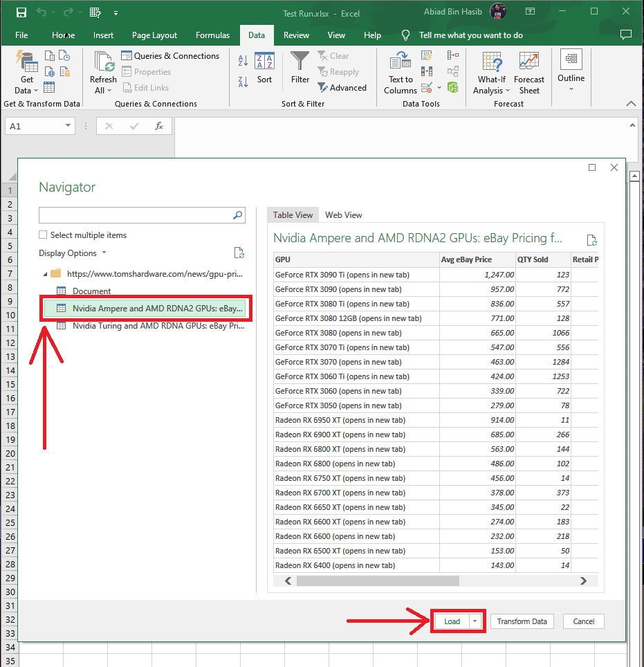Collapse the tomshardware.com folder node
Screen dimensions: 644x667
pos(45,275)
